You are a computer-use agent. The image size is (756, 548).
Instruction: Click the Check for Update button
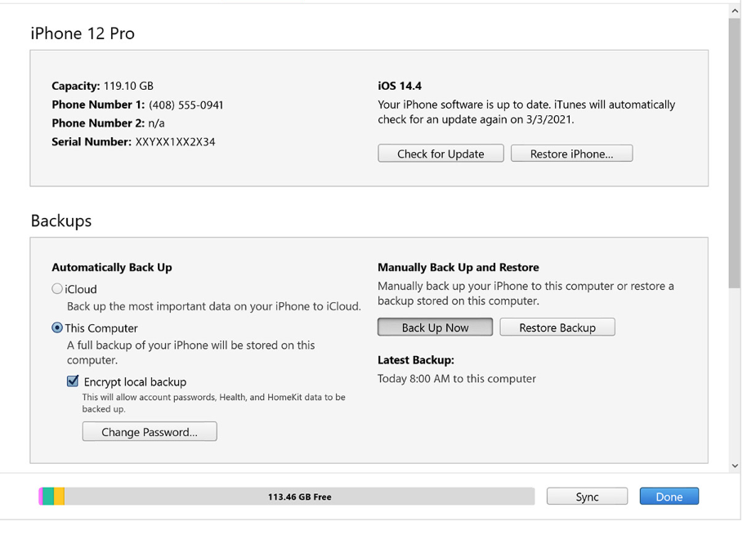coord(441,154)
